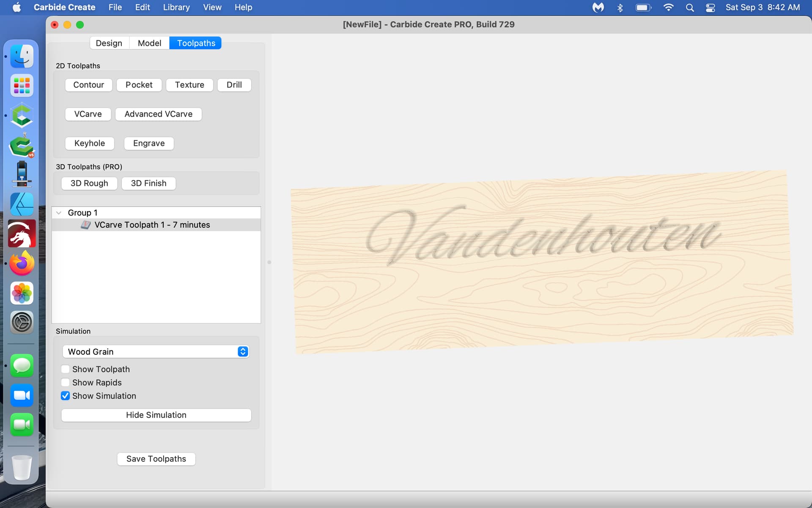Switch to the Model tab
Viewport: 812px width, 508px height.
149,43
